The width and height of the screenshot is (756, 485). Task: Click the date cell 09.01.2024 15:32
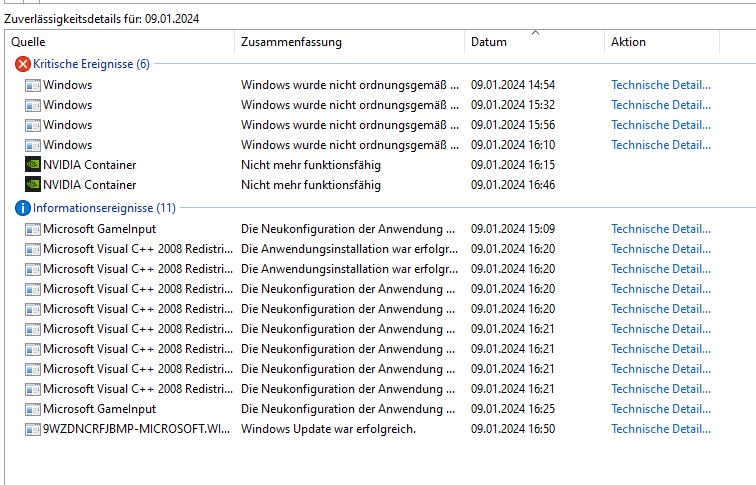pos(513,105)
